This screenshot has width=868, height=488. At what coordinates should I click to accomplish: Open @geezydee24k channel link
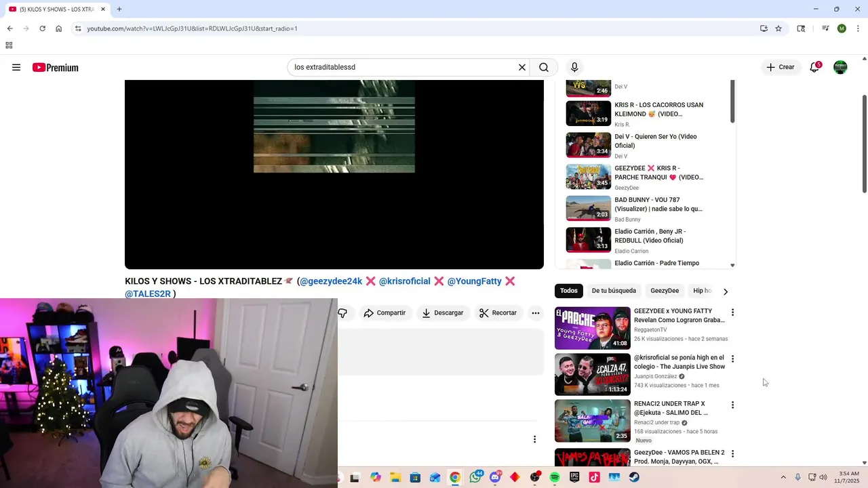point(331,281)
